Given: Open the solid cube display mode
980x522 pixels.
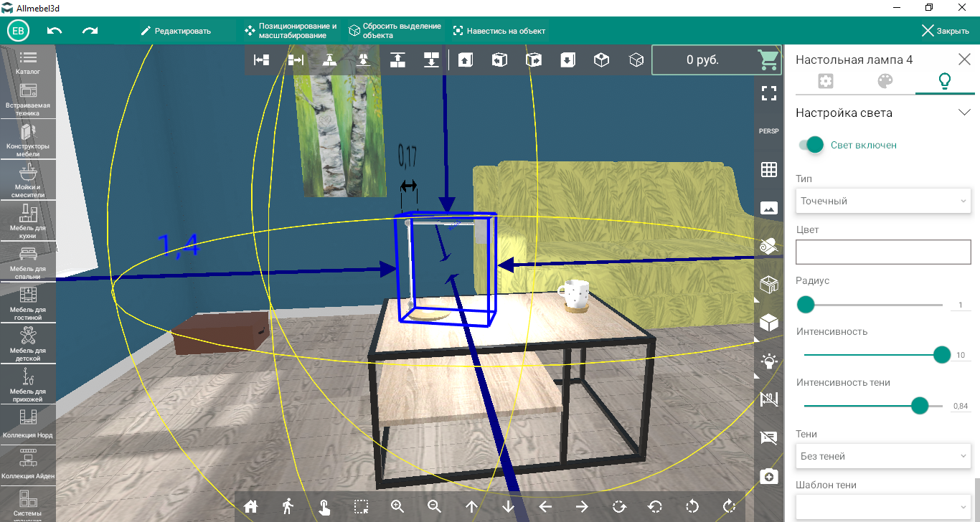Looking at the screenshot, I should (x=769, y=323).
